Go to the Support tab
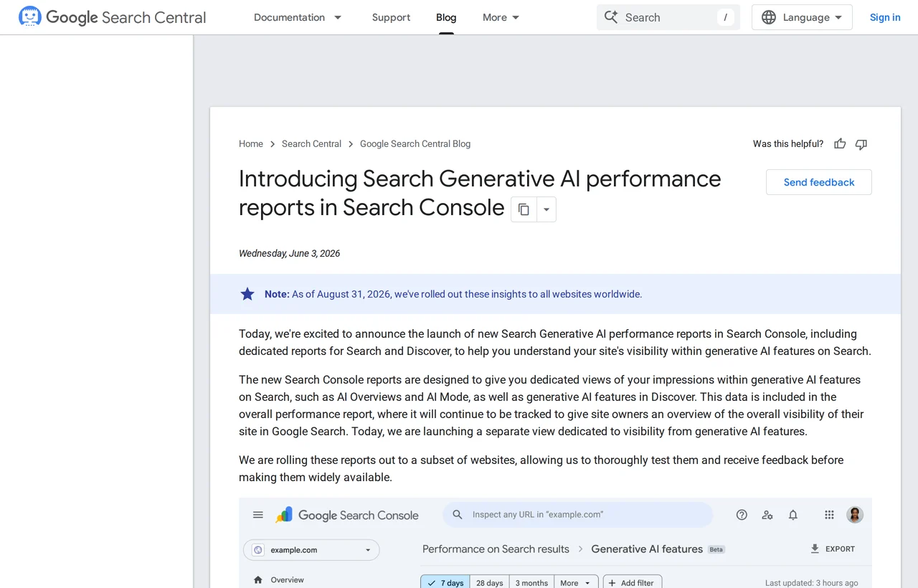The image size is (918, 588). (391, 17)
